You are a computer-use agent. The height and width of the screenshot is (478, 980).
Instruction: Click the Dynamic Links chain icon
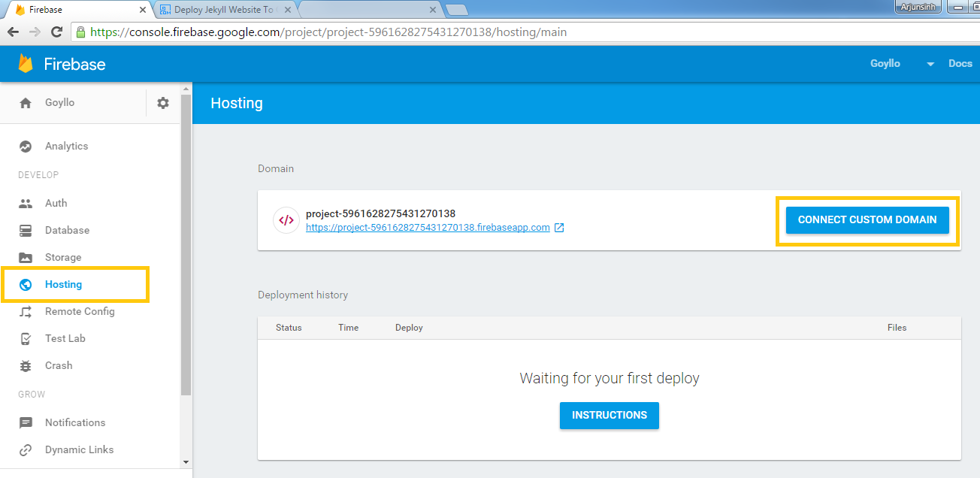click(26, 450)
